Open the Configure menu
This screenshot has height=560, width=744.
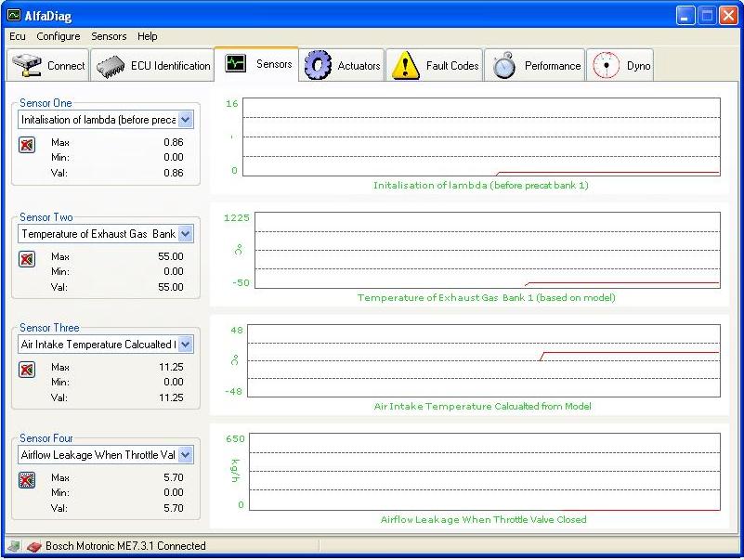pos(59,36)
